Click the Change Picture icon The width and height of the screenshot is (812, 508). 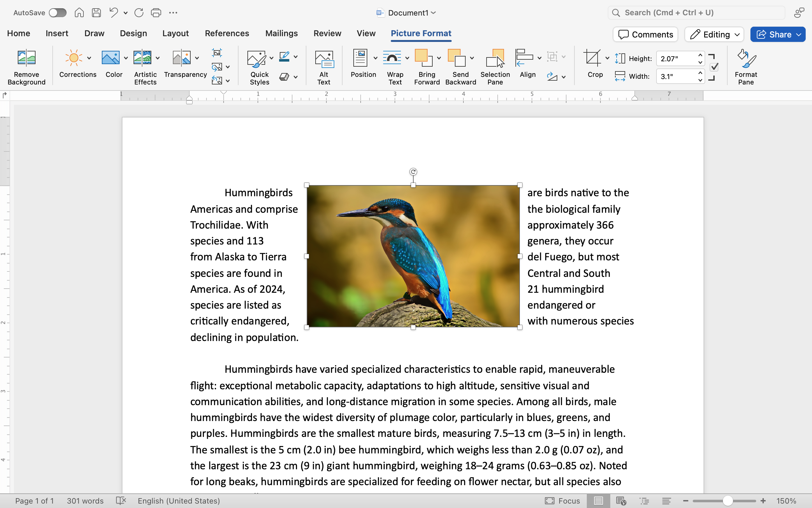tap(217, 67)
